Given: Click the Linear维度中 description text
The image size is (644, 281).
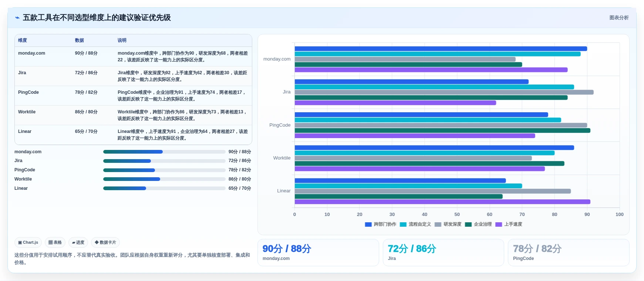Looking at the screenshot, I should pyautogui.click(x=183, y=135).
